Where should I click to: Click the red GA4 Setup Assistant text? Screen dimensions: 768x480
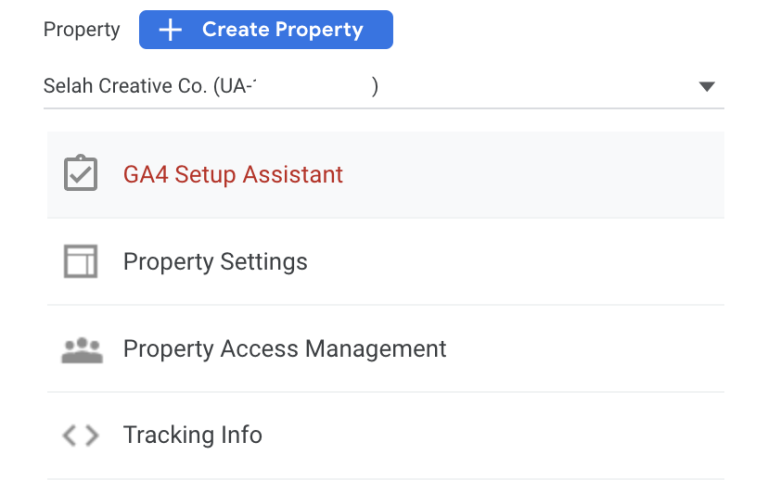pos(233,174)
